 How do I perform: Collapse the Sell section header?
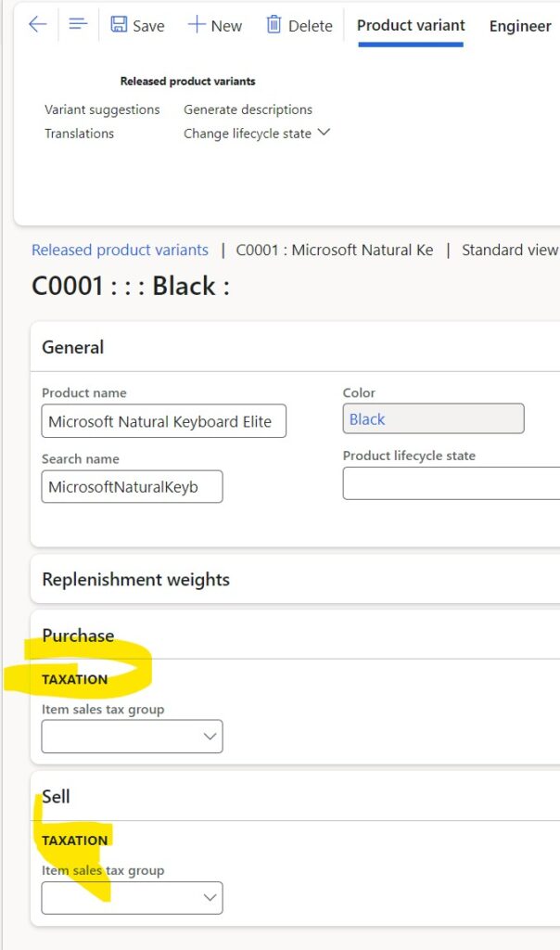tap(295, 796)
